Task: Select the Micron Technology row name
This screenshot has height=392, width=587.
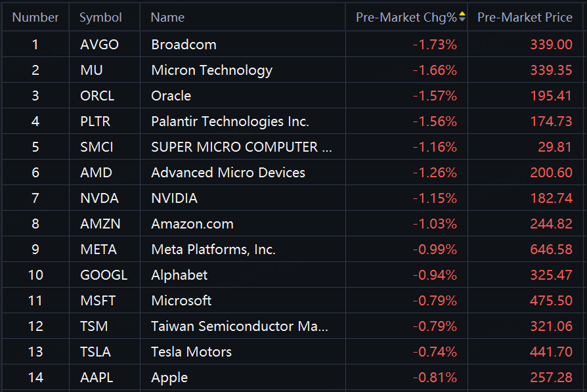Action: coord(211,70)
